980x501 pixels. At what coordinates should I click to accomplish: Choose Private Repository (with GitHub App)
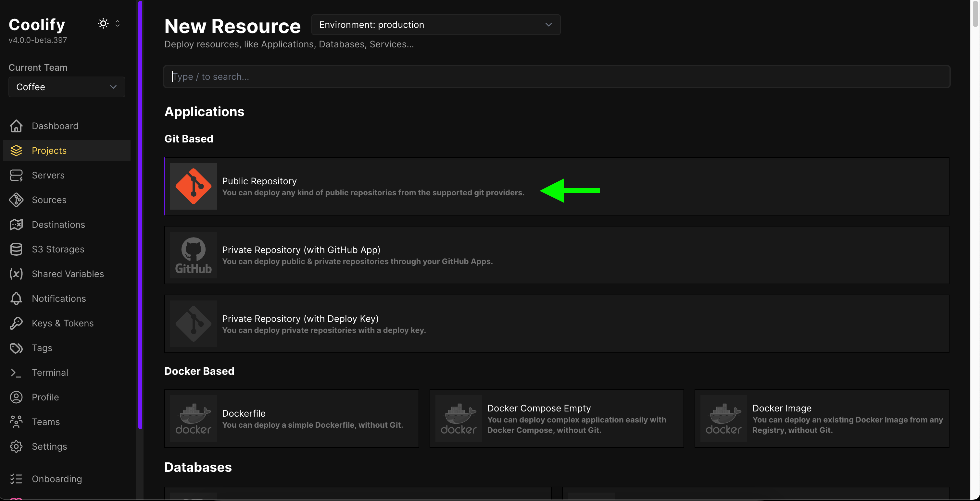click(x=557, y=255)
